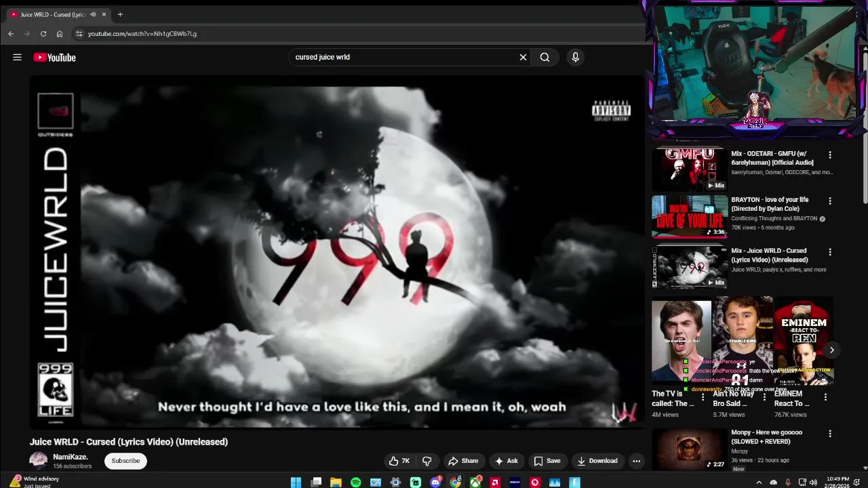The height and width of the screenshot is (488, 868).
Task: Open volume control in system tray
Action: pos(813,483)
